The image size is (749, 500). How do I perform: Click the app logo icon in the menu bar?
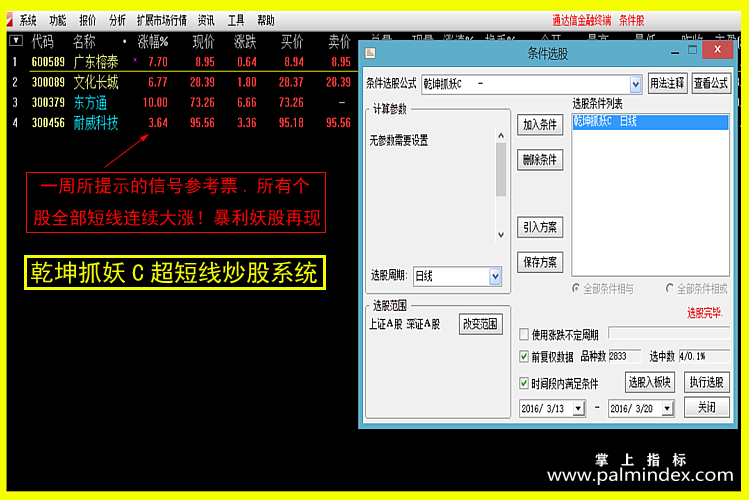tap(10, 20)
